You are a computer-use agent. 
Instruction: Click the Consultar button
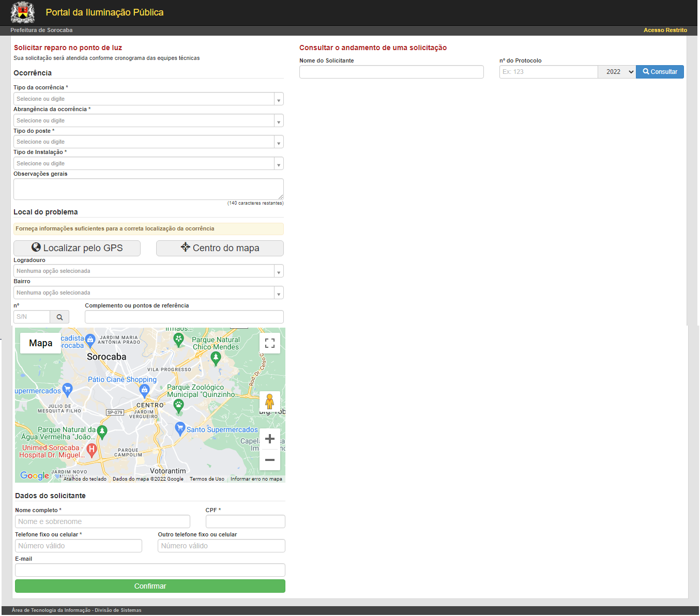(x=660, y=72)
